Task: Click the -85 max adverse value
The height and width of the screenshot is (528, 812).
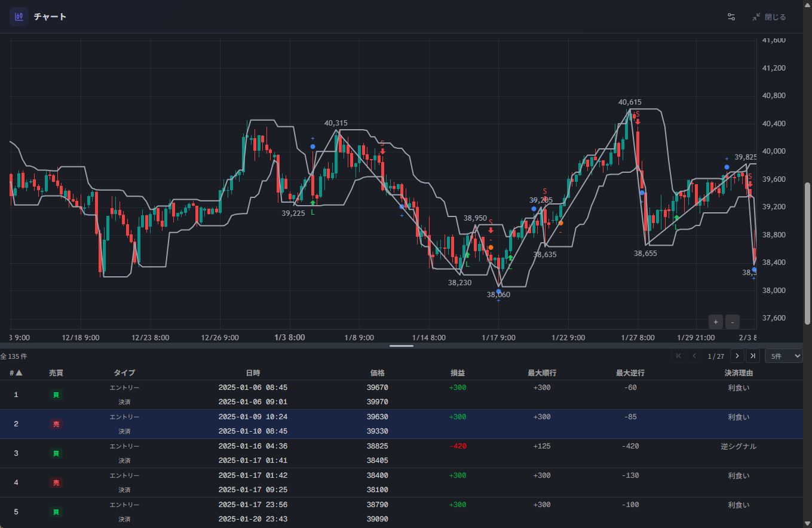Action: point(630,417)
